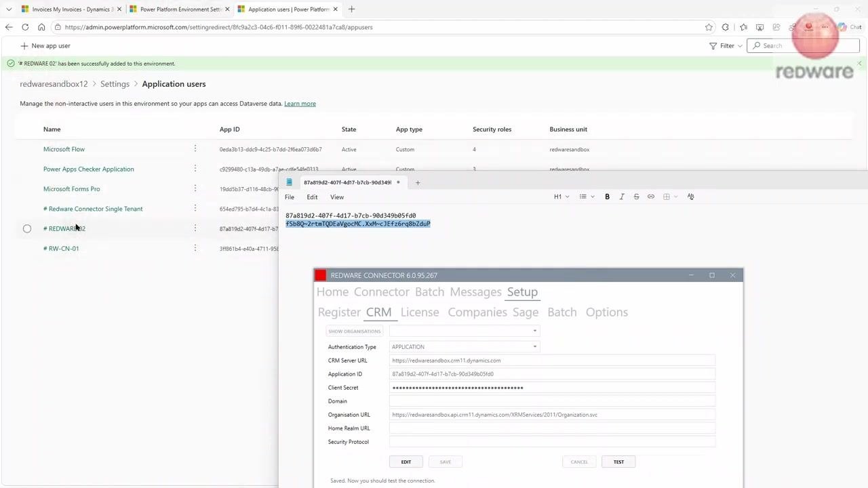Open the browser home page icon

click(x=41, y=27)
